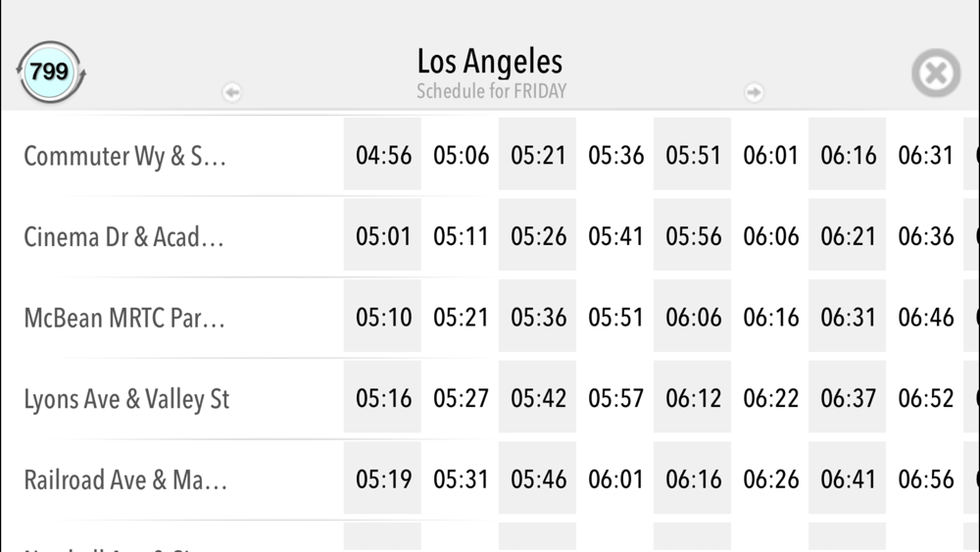Choose the Lyons Ave & Valley St stop

coord(126,399)
